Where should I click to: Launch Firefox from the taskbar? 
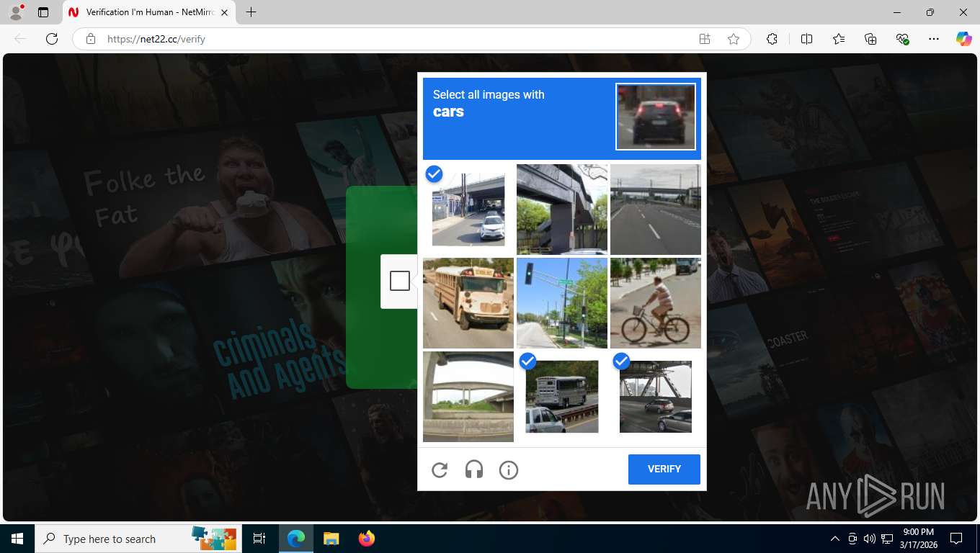click(367, 539)
